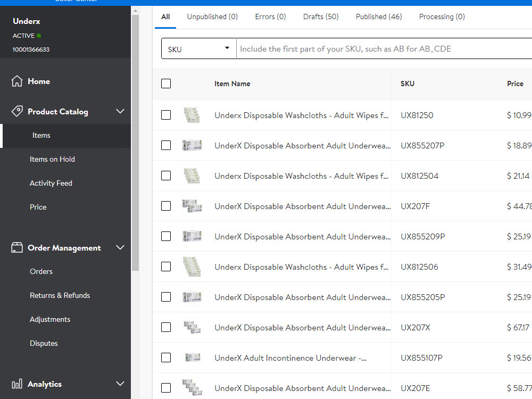Image resolution: width=532 pixels, height=399 pixels.
Task: Sort by Item Name column header
Action: (x=232, y=84)
